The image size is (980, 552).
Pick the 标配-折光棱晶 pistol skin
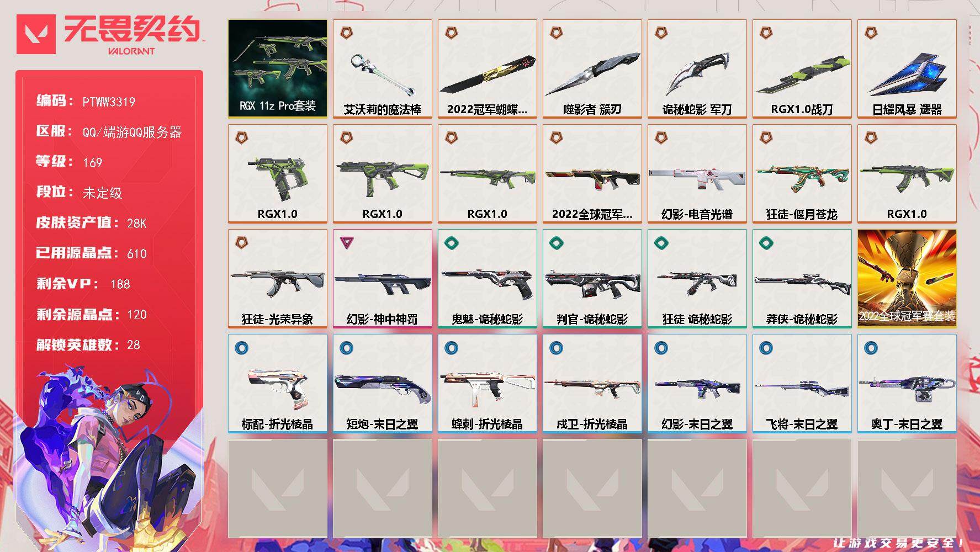pos(278,383)
